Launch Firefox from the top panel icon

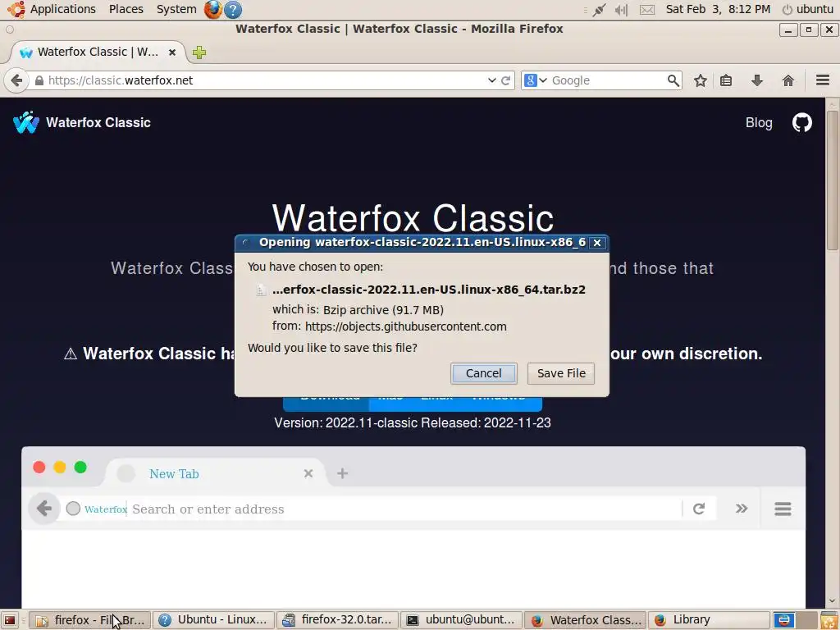coord(212,10)
